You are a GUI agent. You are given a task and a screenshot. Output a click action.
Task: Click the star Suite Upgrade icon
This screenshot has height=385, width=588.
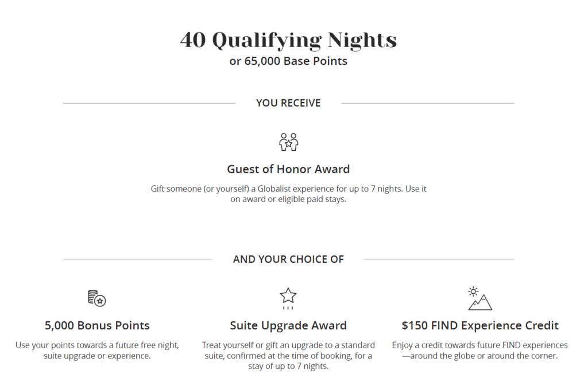coord(288,298)
